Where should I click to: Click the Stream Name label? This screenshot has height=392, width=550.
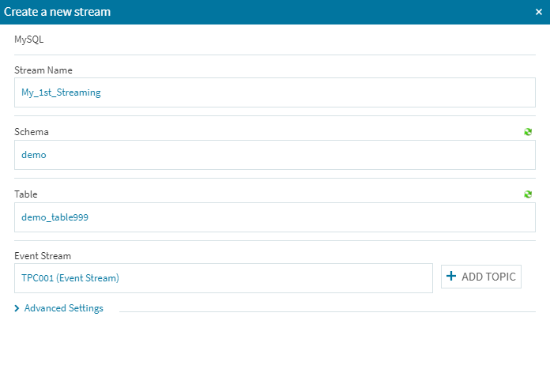click(x=43, y=70)
